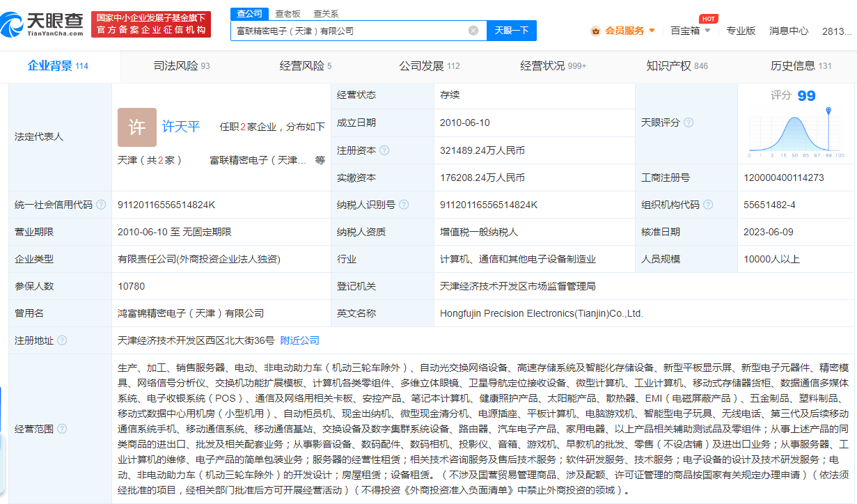Image resolution: width=857 pixels, height=504 pixels.
Task: Click registration authority 天津经济技术开发区市场监督管理局
Action: click(518, 286)
